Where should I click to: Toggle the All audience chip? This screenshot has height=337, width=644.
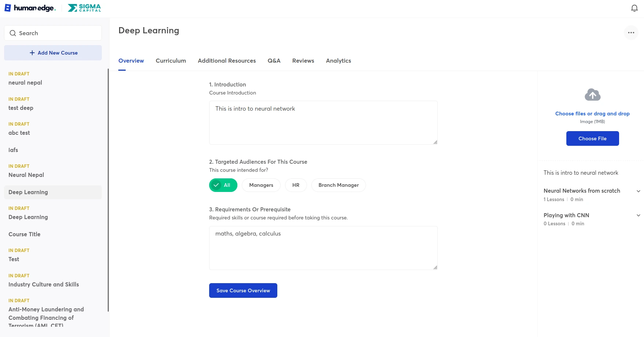223,185
